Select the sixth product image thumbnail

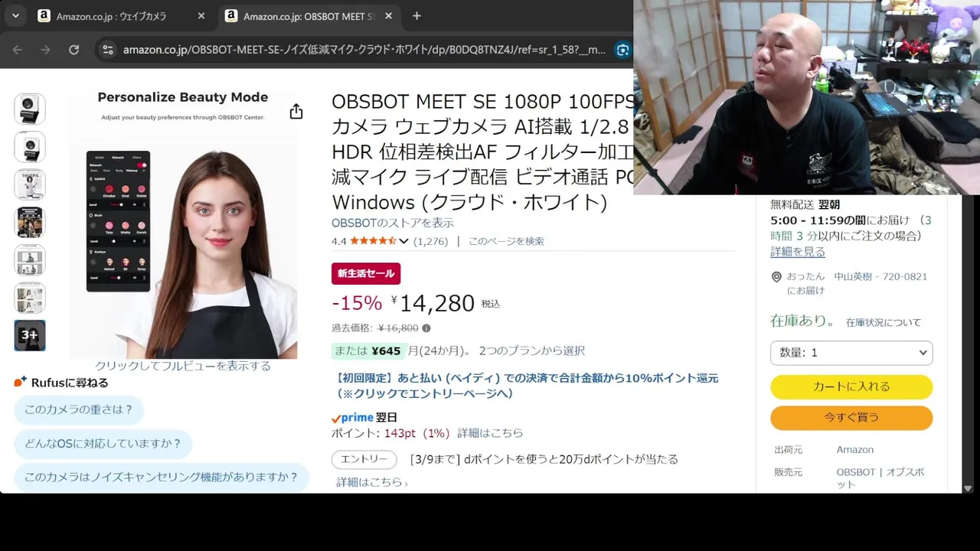coord(30,298)
